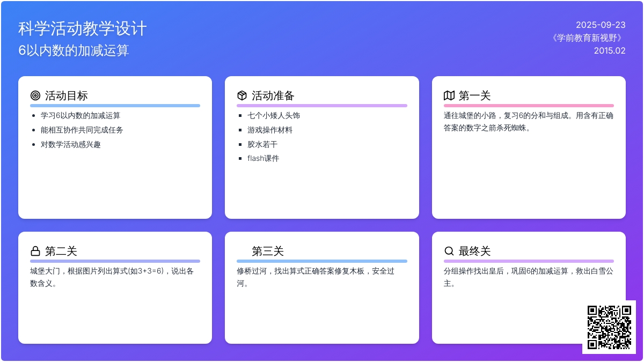The image size is (644, 362).
Task: Click the magnifier icon beside 最终关
Action: pyautogui.click(x=449, y=251)
